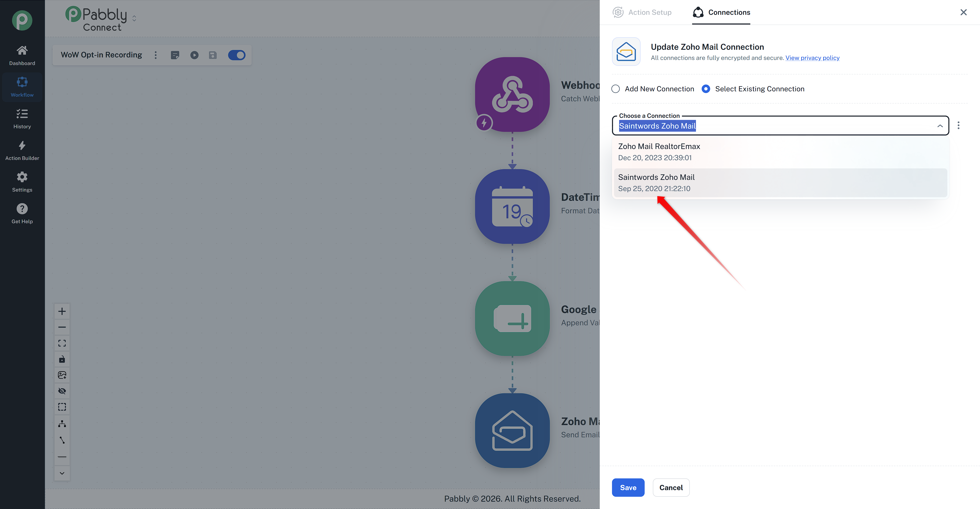This screenshot has width=980, height=509.
Task: Collapse the canvas toolbar chevron
Action: [62, 473]
